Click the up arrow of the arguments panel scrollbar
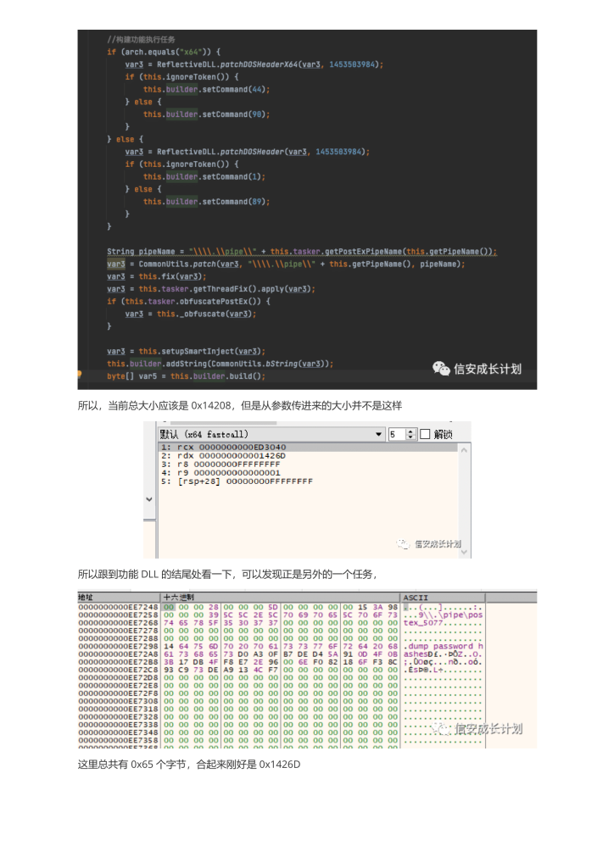The image size is (614, 868). point(464,450)
